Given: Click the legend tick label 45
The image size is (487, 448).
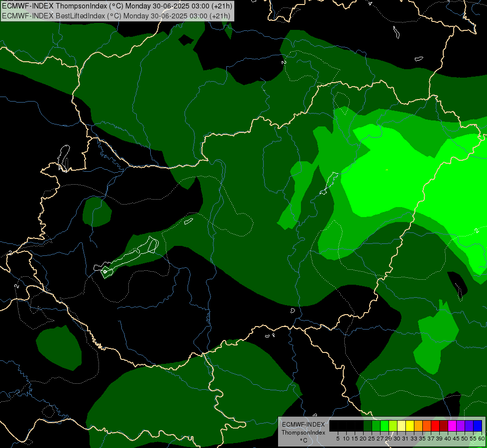Looking at the screenshot, I should click(456, 439).
